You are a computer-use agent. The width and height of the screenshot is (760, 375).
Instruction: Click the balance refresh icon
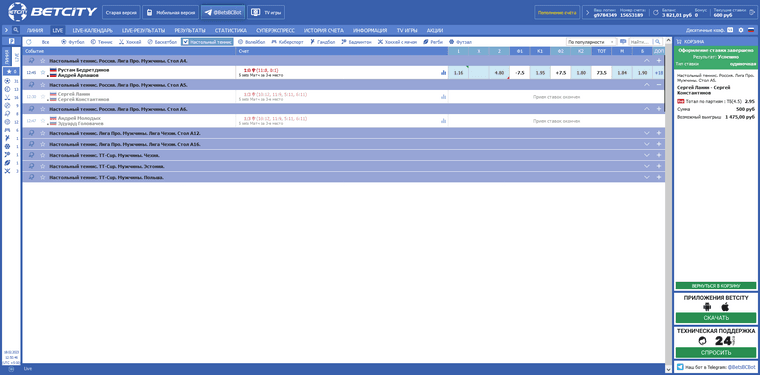[655, 13]
